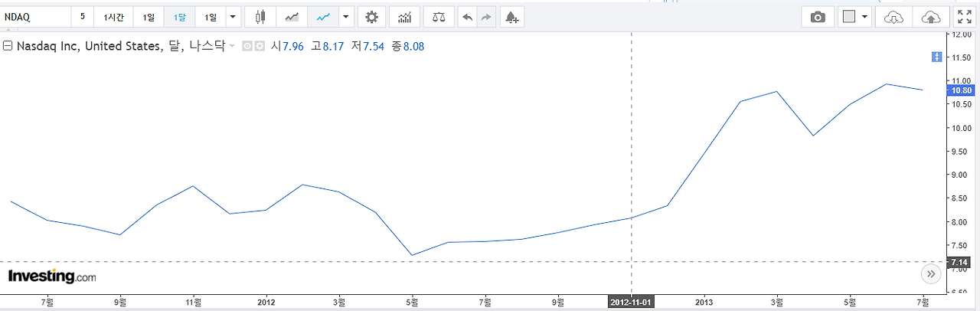Open the Investing.com logo link
The height and width of the screenshot is (311, 980).
(53, 277)
